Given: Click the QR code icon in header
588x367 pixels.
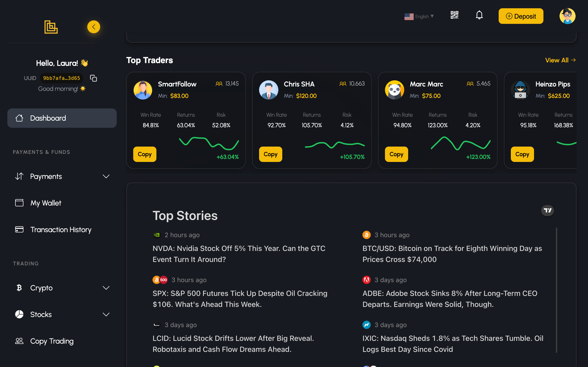Looking at the screenshot, I should pyautogui.click(x=454, y=15).
